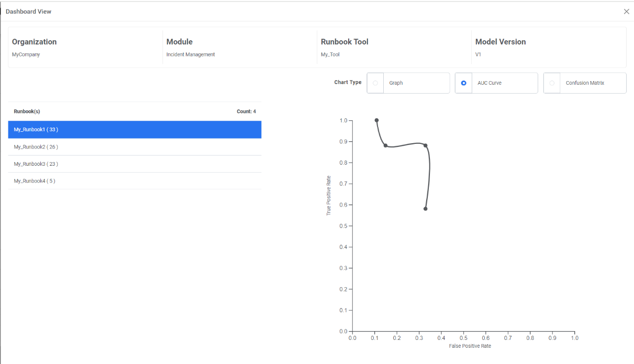Select the Confusion Matrix radio button
Screen dimensions: 634x364
(x=552, y=83)
